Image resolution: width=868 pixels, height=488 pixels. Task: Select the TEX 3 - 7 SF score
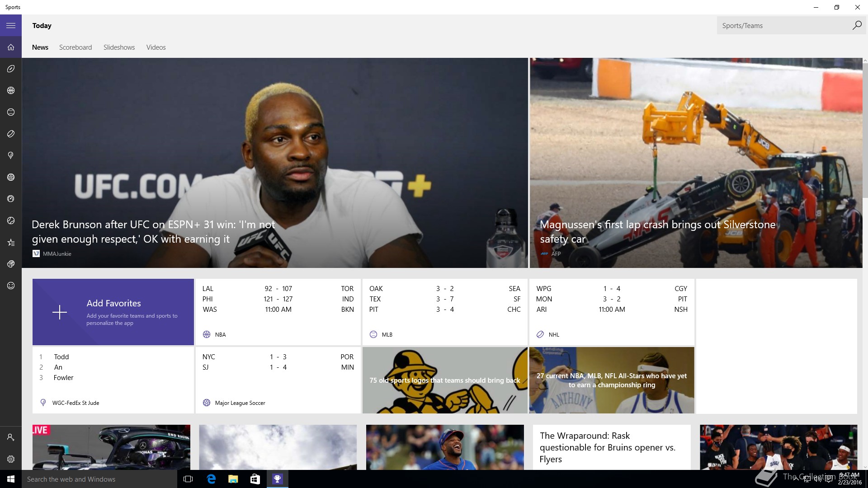coord(445,299)
